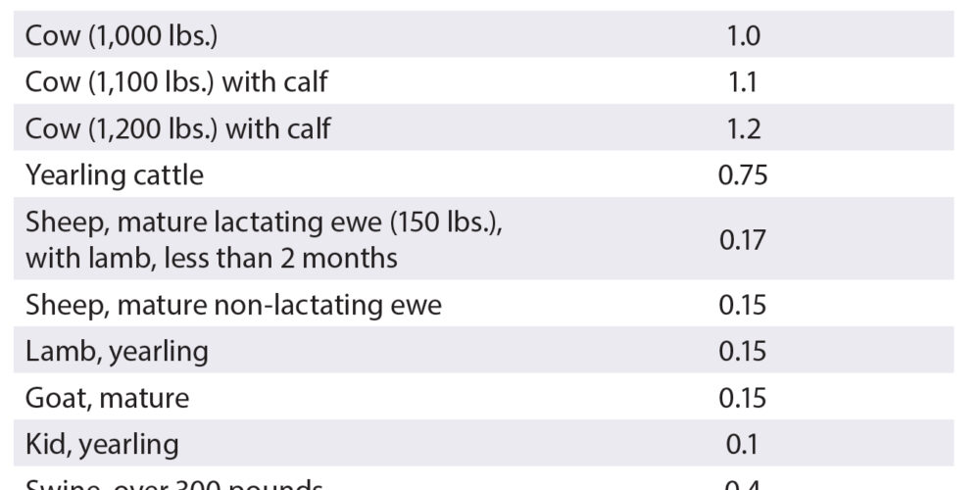The height and width of the screenshot is (490, 980).
Task: Click the "Yearling cattle" row label
Action: 115,175
